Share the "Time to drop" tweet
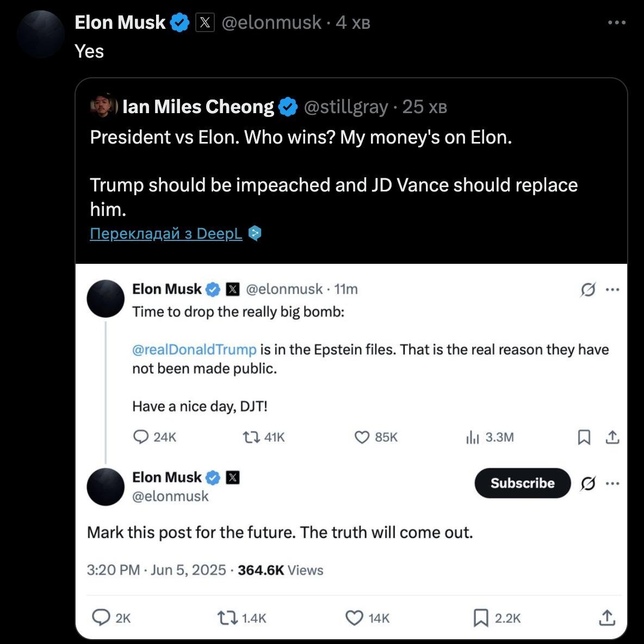This screenshot has height=644, width=644. [x=612, y=437]
